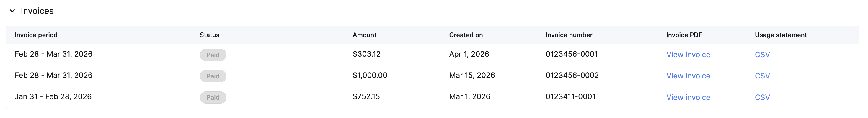Click the Invoices section heading
Screen dimensions: 868x118
37,11
